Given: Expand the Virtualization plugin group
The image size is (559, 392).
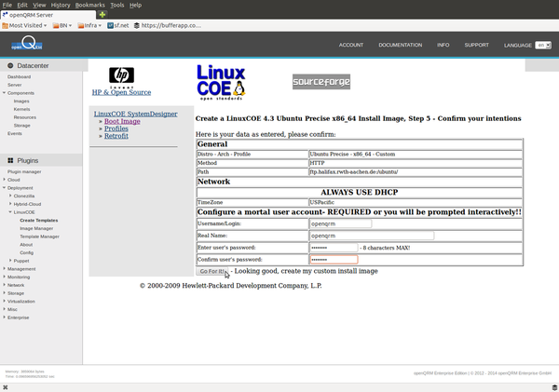Looking at the screenshot, I should tap(5, 301).
